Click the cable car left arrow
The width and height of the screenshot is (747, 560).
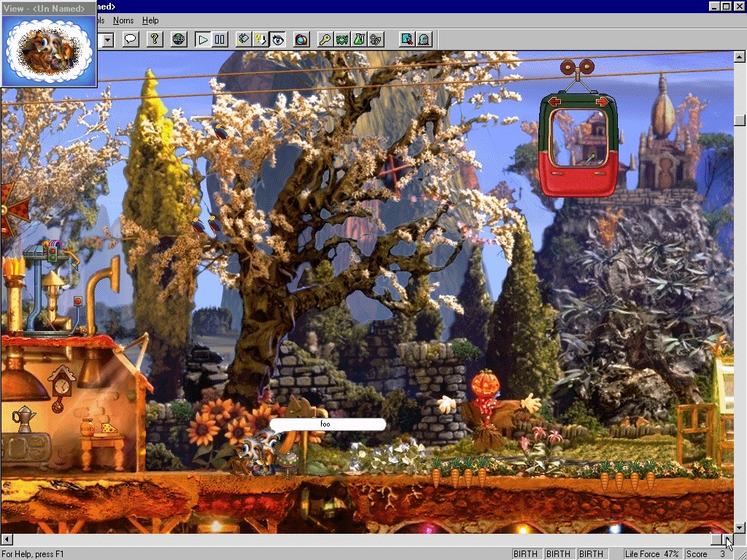pyautogui.click(x=554, y=102)
